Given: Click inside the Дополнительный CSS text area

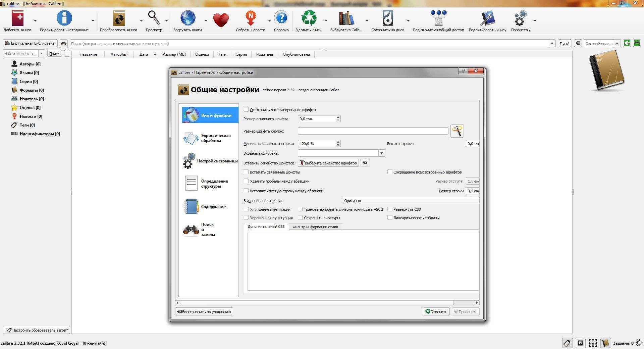Looking at the screenshot, I should 363,262.
